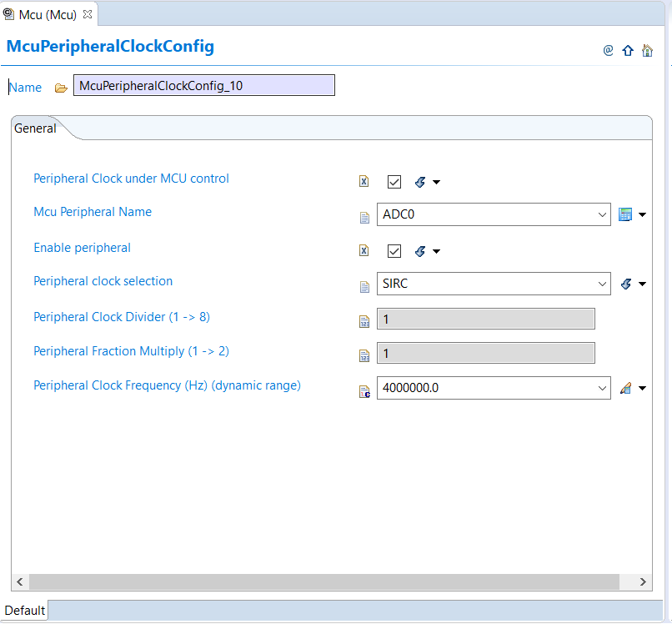672x624 pixels.
Task: Click wrench icon for Peripheral Clock under MCU control
Action: 420,182
